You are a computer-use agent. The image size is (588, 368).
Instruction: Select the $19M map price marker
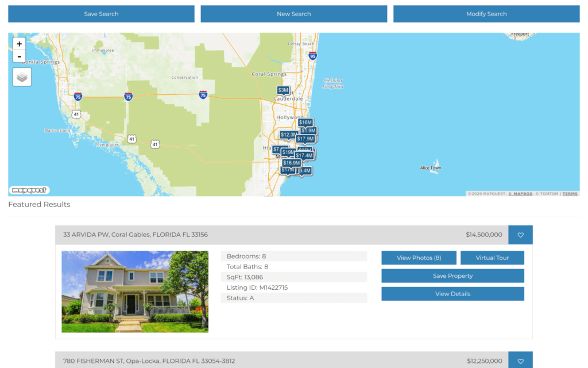point(288,152)
